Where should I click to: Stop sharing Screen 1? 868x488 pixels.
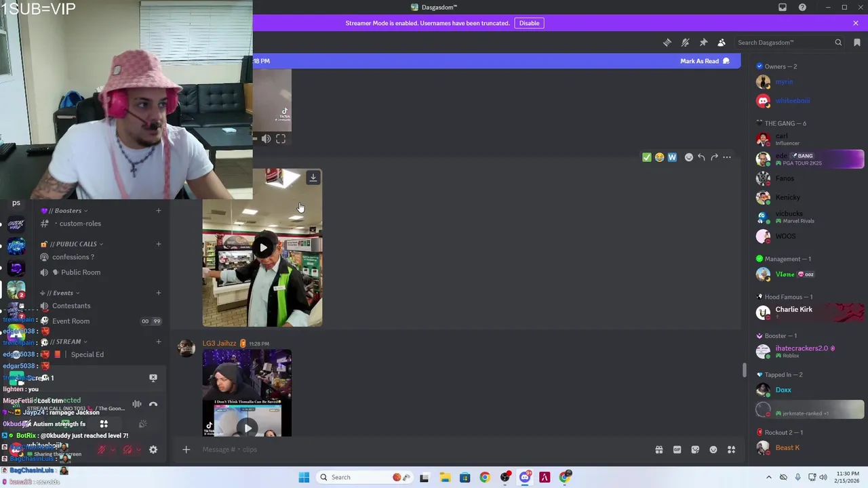(153, 378)
